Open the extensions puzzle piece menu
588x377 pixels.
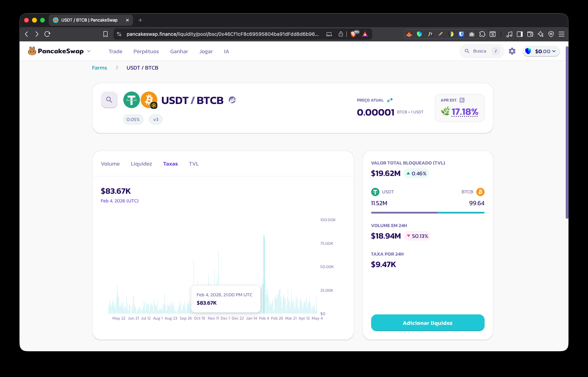point(482,34)
